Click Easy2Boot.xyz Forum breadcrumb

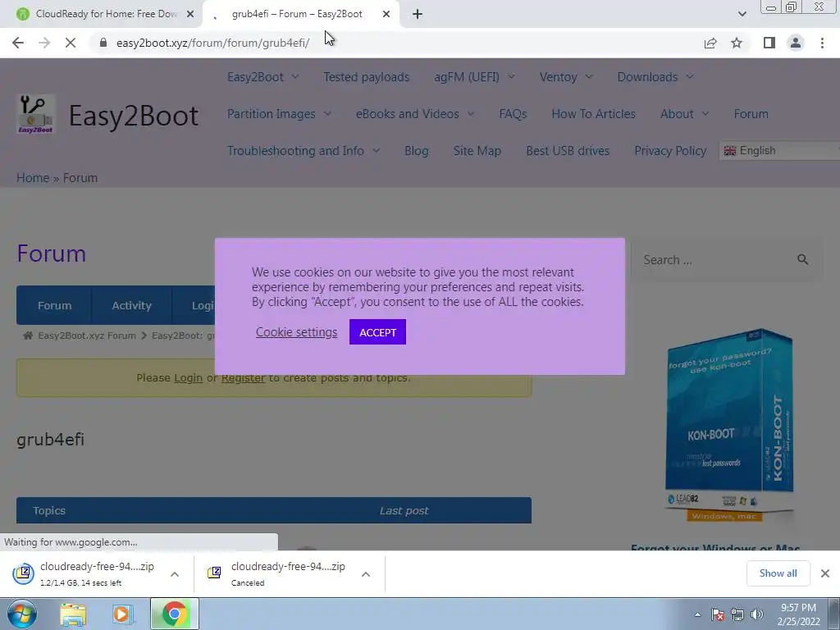click(87, 336)
